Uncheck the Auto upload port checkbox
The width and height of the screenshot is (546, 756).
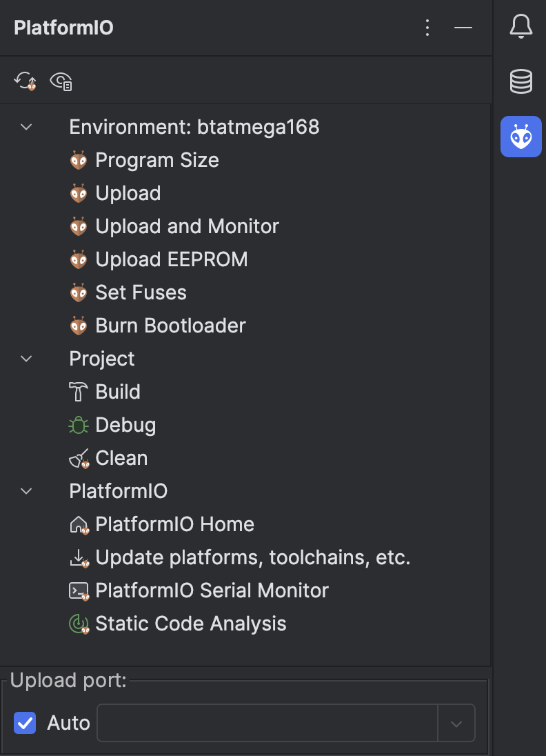25,722
